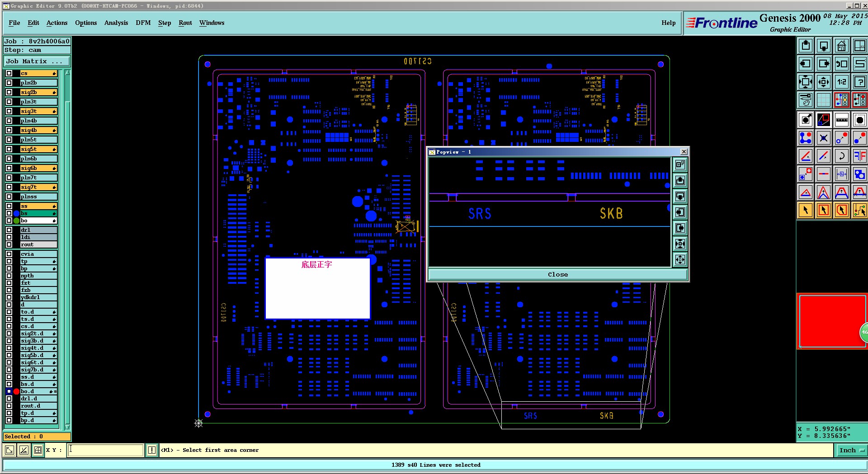Toggle the bs layer checkbox

click(9, 213)
